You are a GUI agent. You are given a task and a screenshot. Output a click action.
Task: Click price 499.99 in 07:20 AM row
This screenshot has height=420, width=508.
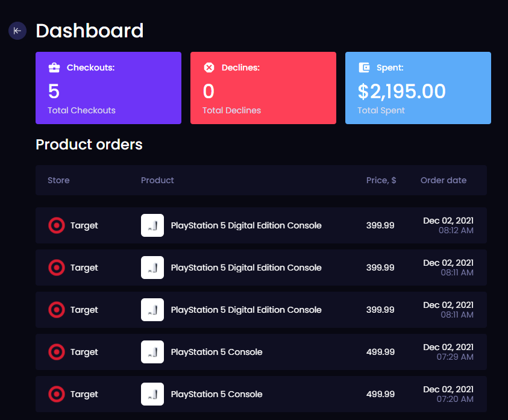[380, 394]
